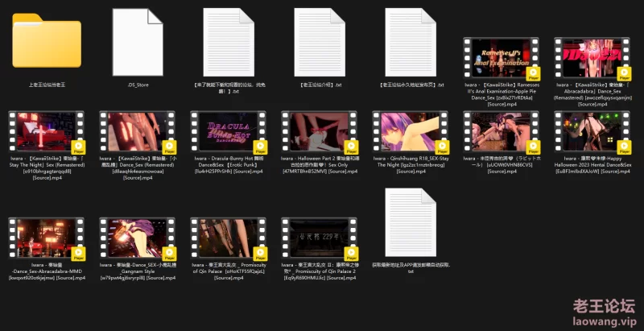Click the .DS_Store file name label
Screen dimensions: 644x331
coord(138,85)
